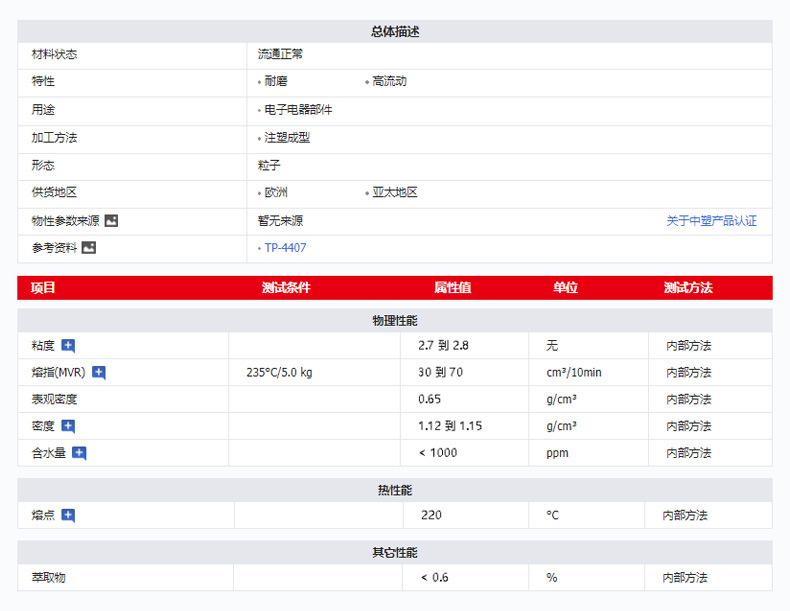Expand 含水量 details plus icon
Screen dimensions: 790x611
[x=79, y=453]
